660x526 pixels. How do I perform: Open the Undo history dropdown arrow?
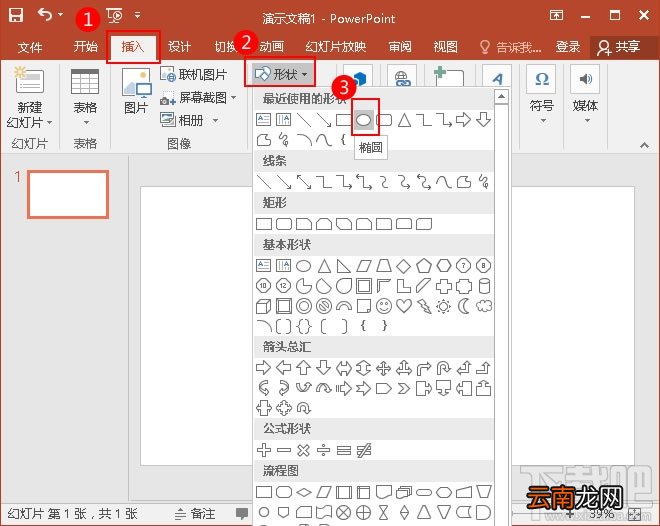[61, 15]
